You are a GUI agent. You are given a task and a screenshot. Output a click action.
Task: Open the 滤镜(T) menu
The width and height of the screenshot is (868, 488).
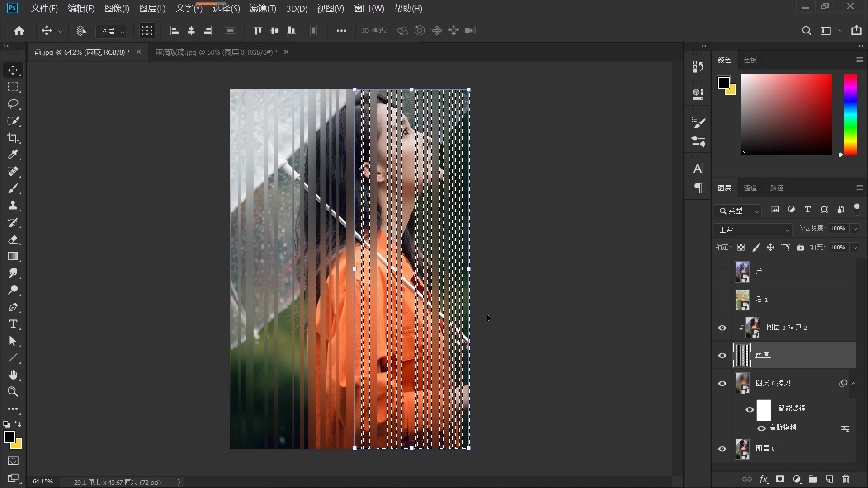coord(263,8)
